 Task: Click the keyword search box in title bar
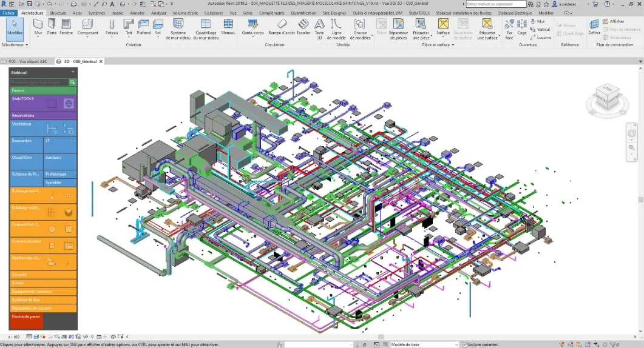(496, 4)
